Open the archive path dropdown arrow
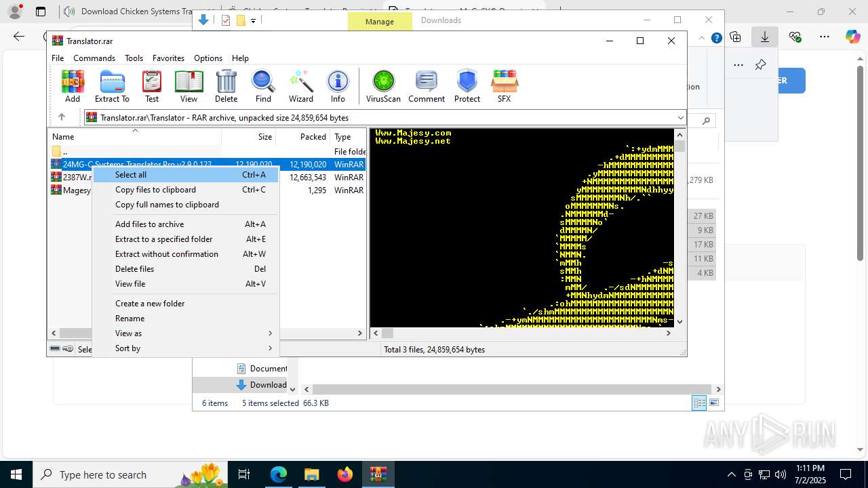This screenshot has width=868, height=488. [680, 118]
